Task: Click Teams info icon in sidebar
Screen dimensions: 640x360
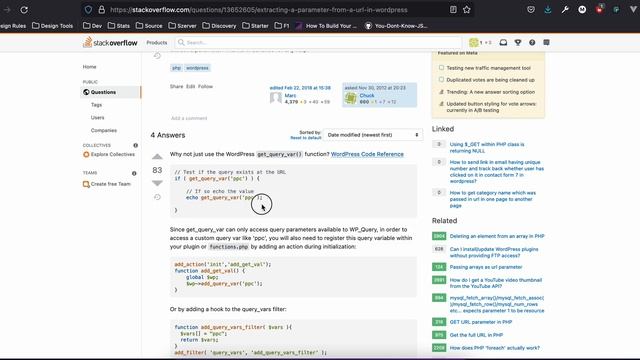Action: (134, 173)
